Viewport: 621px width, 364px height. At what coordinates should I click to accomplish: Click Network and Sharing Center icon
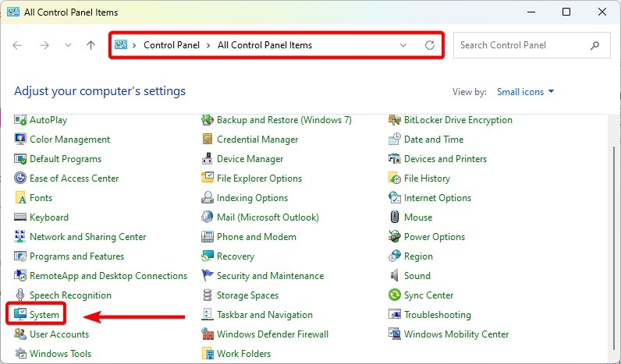pyautogui.click(x=20, y=236)
